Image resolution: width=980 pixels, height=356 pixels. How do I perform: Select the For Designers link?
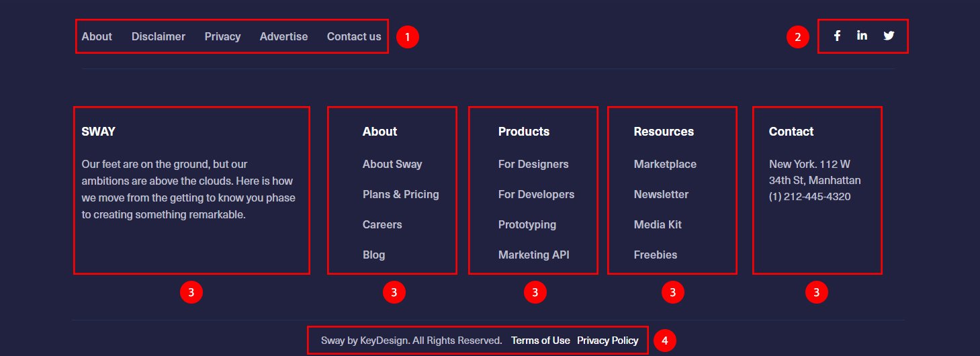click(x=533, y=165)
